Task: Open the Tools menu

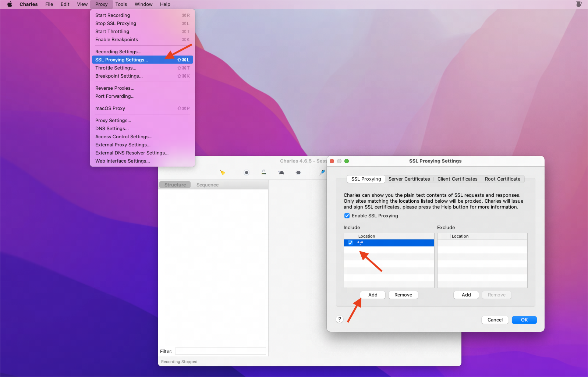Action: (x=121, y=4)
